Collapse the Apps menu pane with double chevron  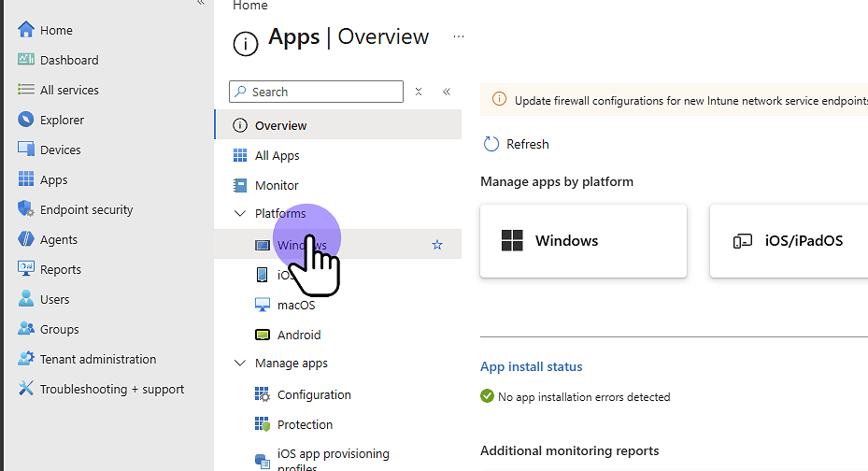447,92
